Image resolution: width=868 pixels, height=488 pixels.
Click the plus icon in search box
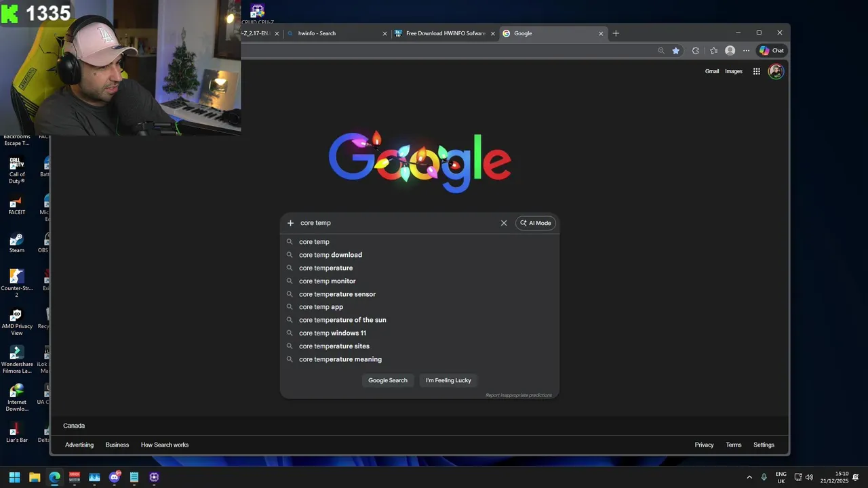290,223
